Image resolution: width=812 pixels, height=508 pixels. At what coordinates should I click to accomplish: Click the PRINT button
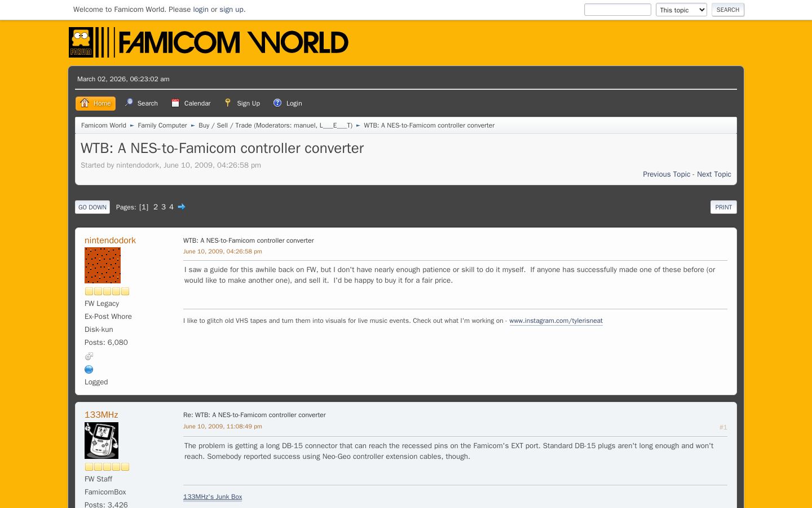tap(723, 207)
